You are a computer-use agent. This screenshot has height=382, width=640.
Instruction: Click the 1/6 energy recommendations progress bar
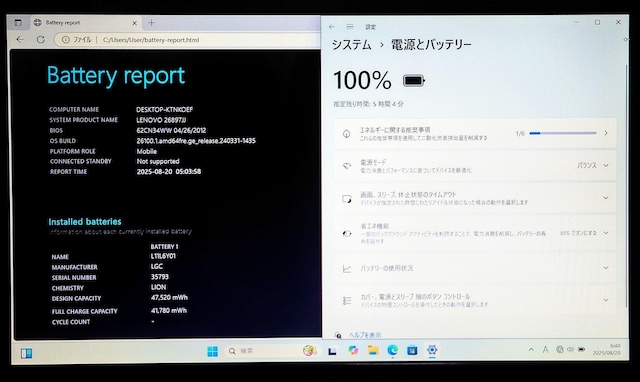tap(562, 133)
